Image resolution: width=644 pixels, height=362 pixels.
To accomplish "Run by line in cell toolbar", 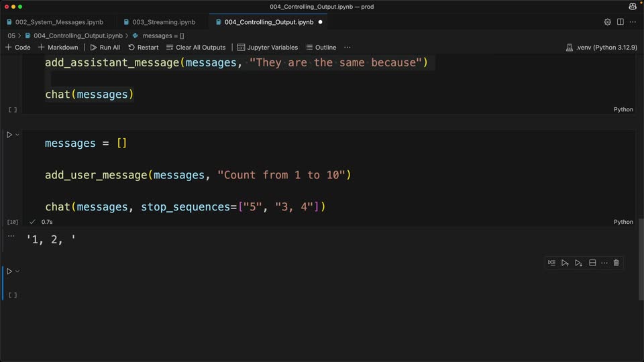I will coord(551,263).
